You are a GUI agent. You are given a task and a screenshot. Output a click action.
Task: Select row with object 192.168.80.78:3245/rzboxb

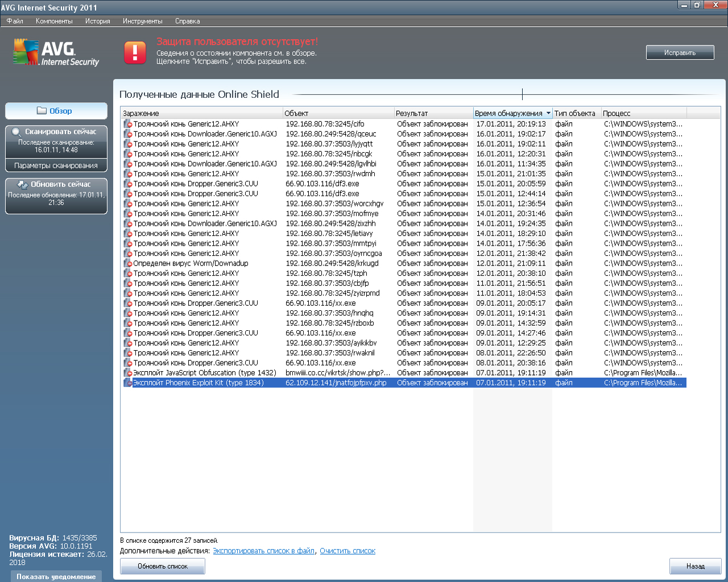tap(404, 323)
